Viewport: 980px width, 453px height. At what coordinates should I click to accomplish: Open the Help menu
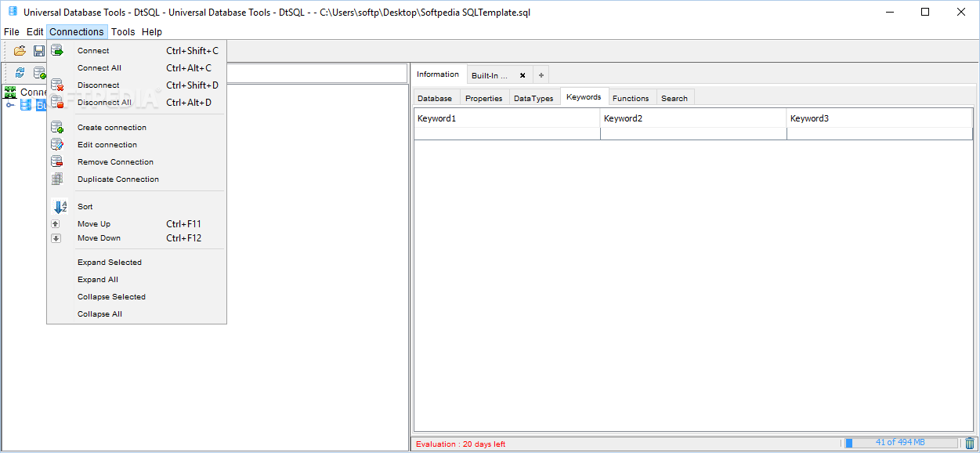152,32
